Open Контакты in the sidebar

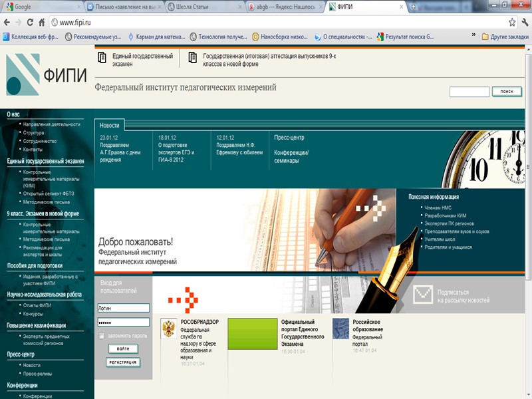coord(33,149)
